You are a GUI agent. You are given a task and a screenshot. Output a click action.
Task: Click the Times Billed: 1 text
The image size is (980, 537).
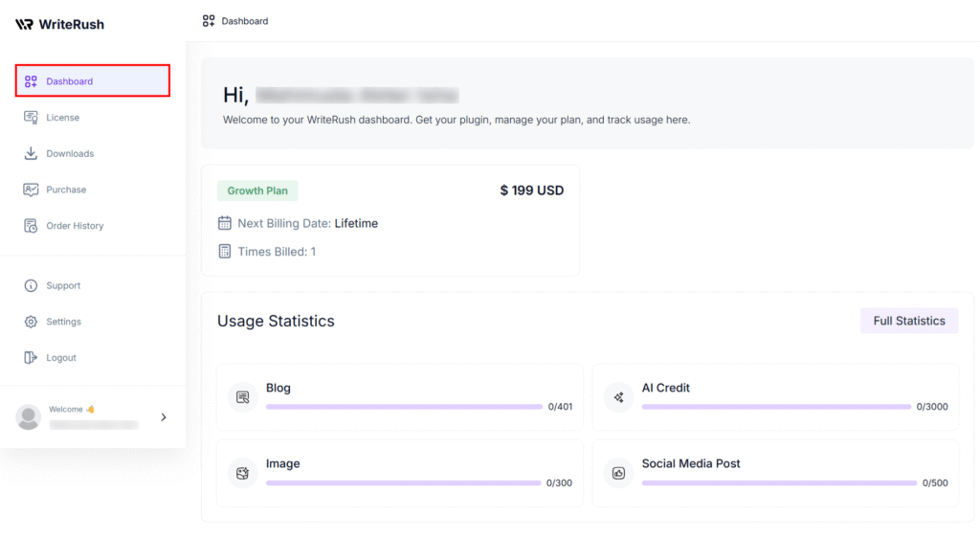coord(277,252)
